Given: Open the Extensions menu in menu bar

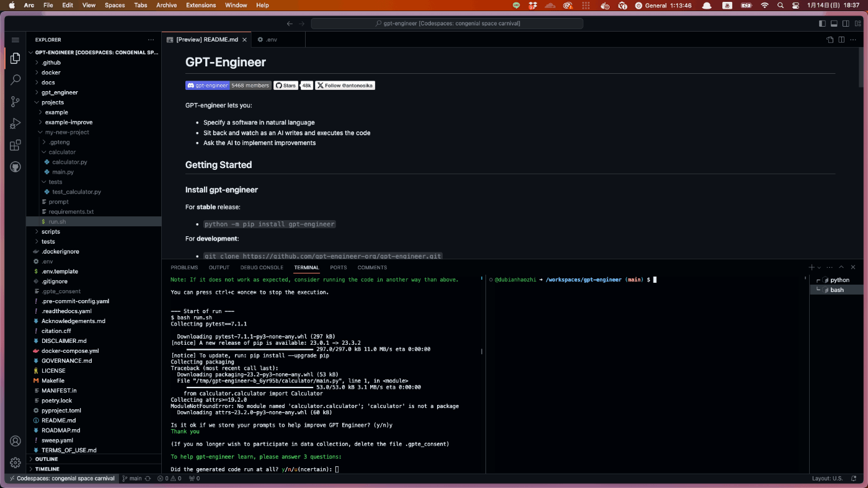Looking at the screenshot, I should coord(201,5).
